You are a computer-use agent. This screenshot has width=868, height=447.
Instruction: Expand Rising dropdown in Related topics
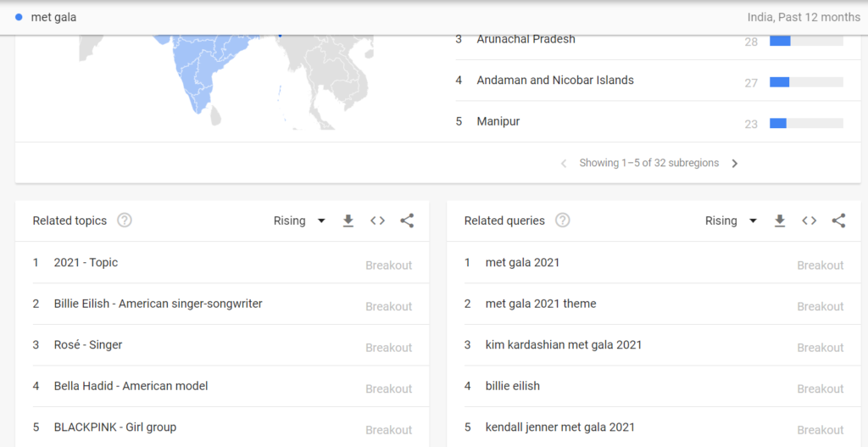point(299,221)
